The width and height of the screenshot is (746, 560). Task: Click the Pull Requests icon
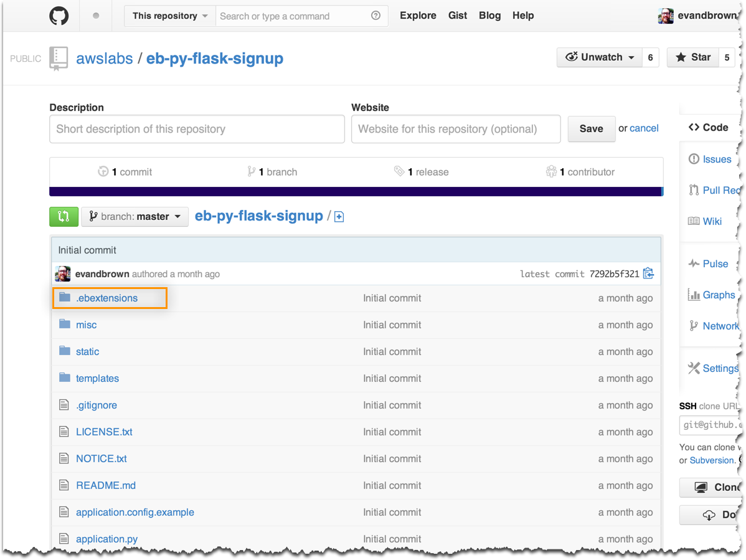pyautogui.click(x=694, y=190)
